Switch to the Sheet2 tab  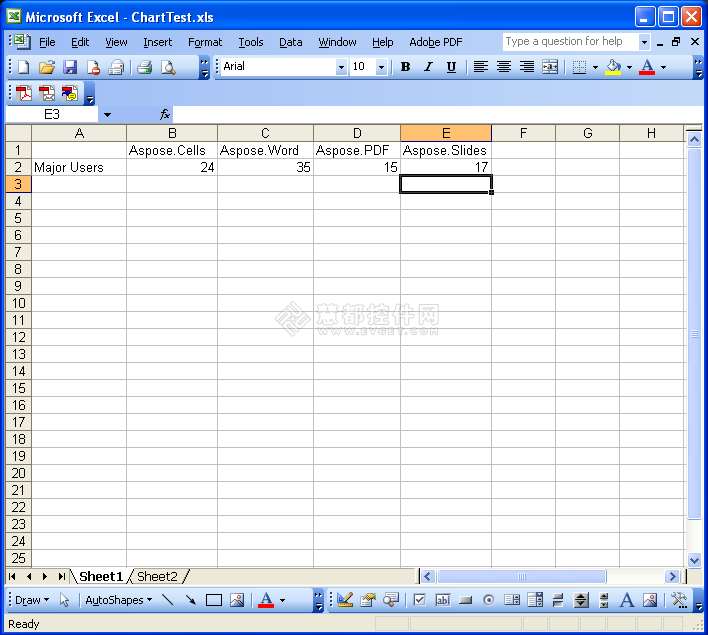[x=157, y=577]
